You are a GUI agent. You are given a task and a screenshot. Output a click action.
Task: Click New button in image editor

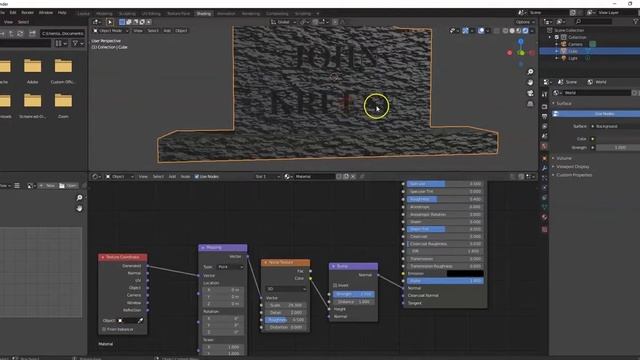point(47,186)
